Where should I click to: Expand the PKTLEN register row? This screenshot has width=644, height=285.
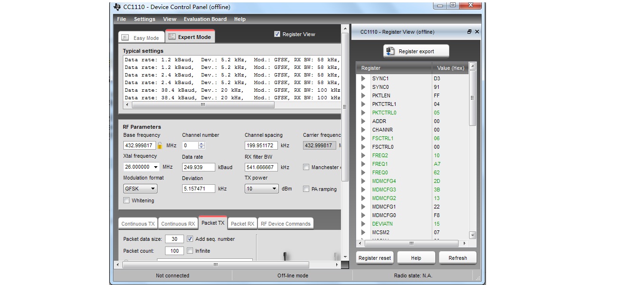point(363,95)
